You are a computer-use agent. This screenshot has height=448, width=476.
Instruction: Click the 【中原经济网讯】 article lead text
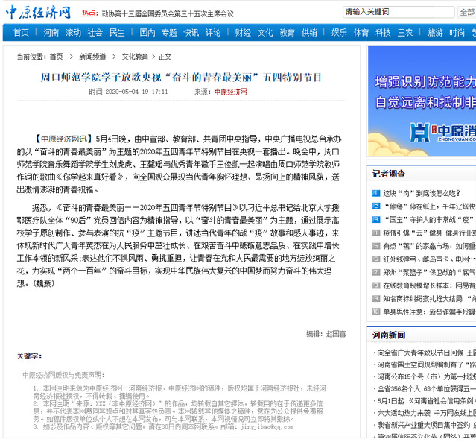pos(64,139)
